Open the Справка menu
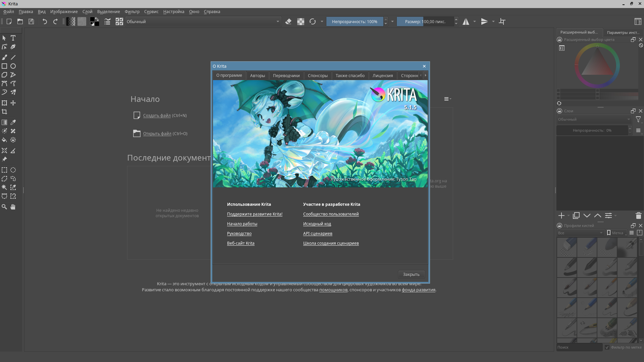Viewport: 644px width, 362px height. pos(212,12)
